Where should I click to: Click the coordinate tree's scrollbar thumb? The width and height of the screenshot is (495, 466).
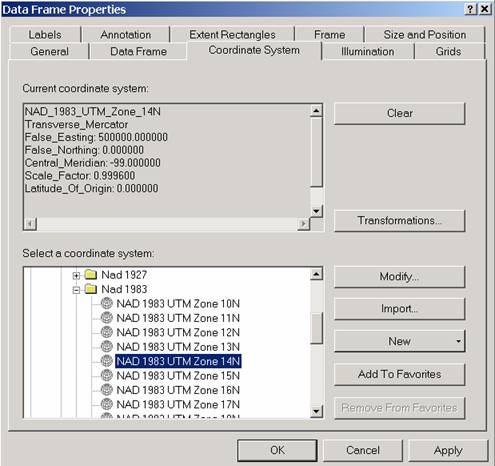pos(316,328)
